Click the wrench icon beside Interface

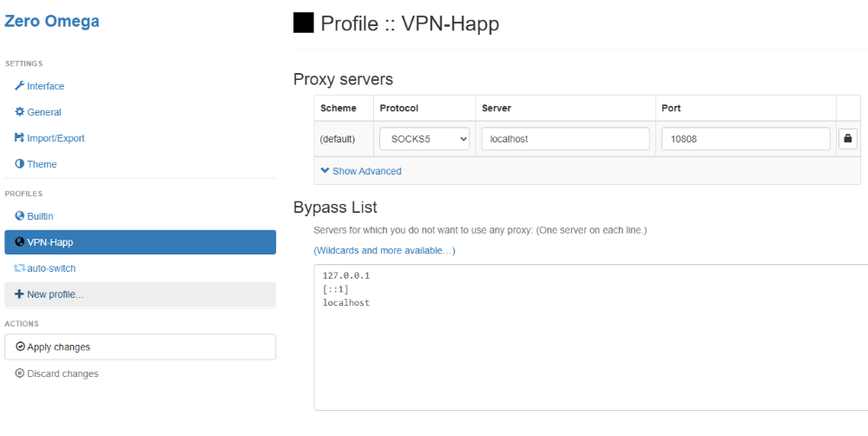(20, 86)
